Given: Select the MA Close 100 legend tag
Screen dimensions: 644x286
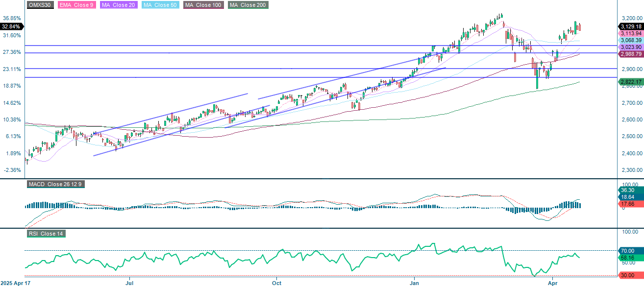Looking at the screenshot, I should 204,5.
